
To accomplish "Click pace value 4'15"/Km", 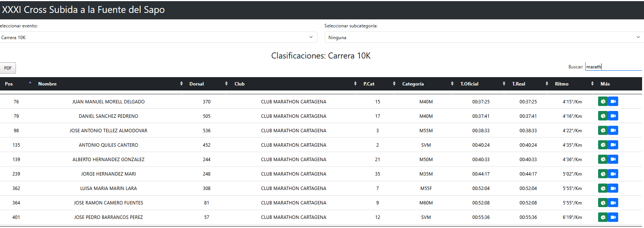I will click(572, 102).
